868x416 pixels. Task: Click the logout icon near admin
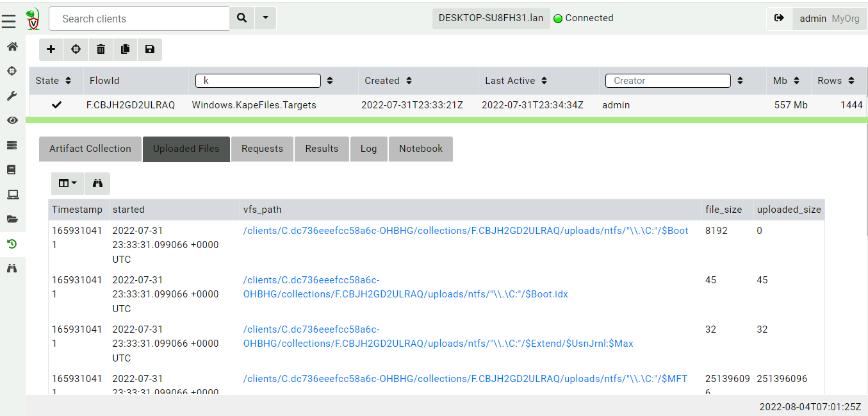tap(780, 18)
